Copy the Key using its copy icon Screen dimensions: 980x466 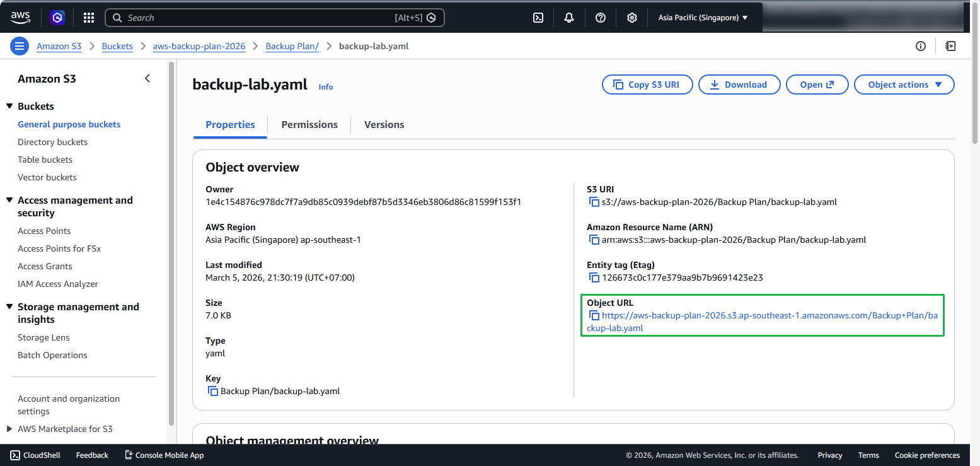click(x=213, y=392)
